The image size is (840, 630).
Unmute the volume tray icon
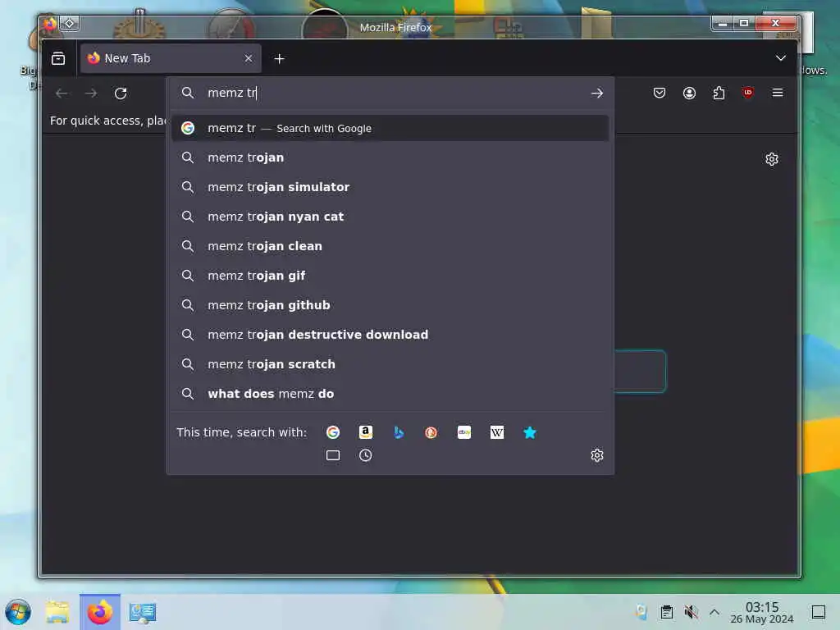tap(691, 612)
